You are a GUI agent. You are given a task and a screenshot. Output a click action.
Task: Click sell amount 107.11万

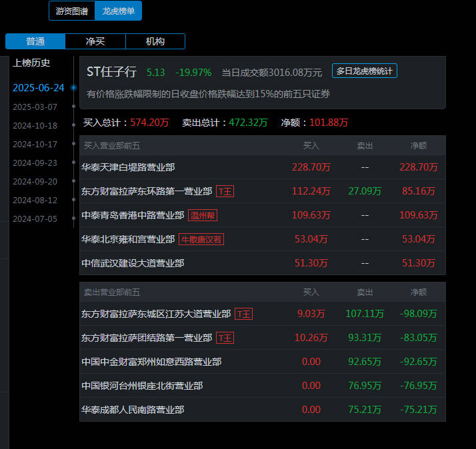coord(365,314)
